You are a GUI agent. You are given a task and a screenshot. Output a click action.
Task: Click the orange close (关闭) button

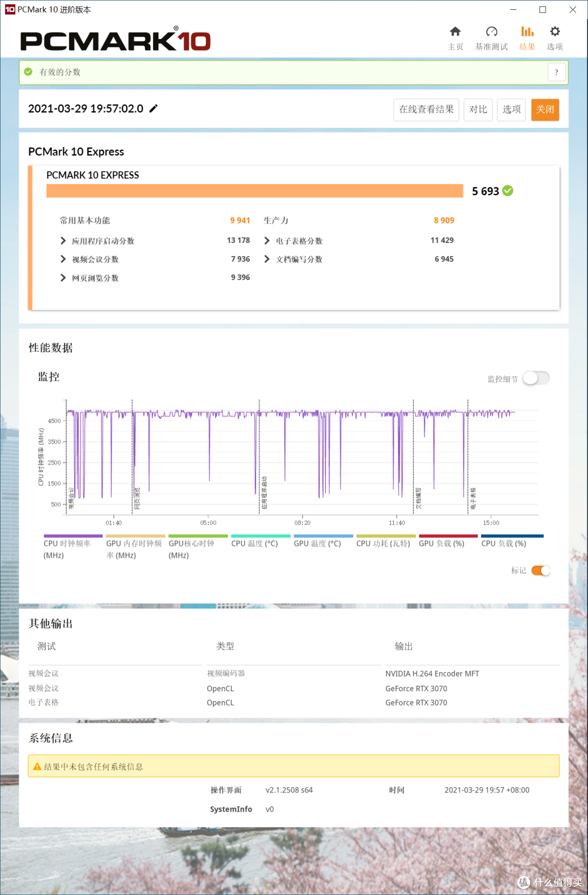click(545, 109)
